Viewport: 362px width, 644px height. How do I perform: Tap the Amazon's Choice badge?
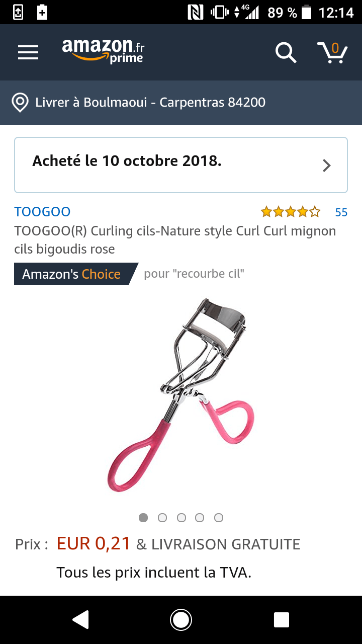(75, 274)
